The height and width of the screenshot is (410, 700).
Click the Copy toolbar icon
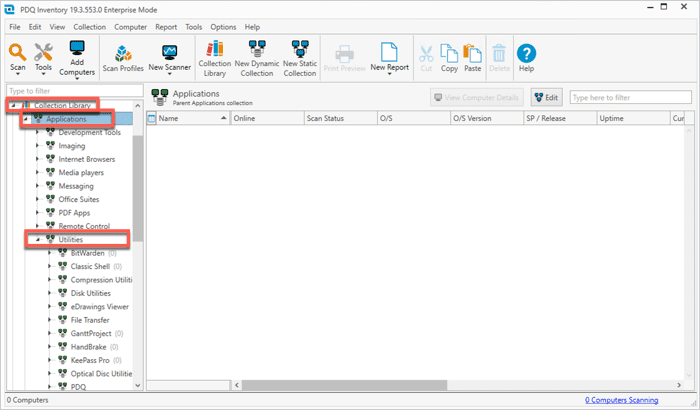click(449, 53)
